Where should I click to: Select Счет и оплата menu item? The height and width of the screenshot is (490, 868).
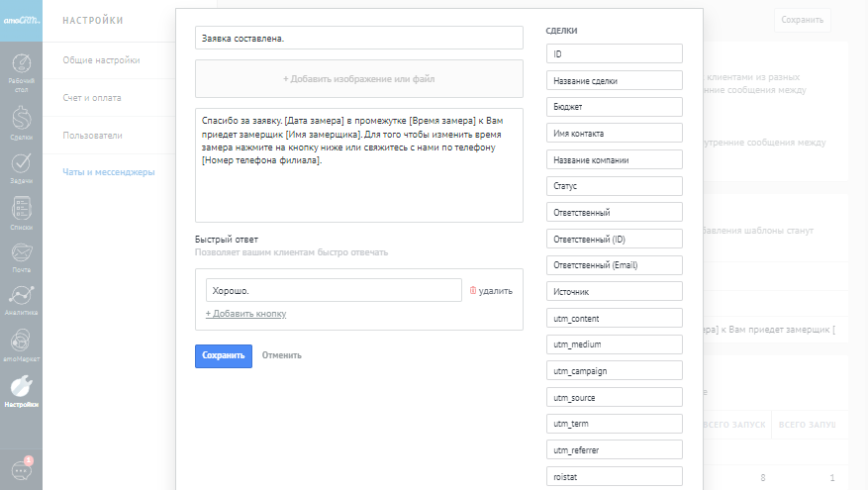click(92, 97)
